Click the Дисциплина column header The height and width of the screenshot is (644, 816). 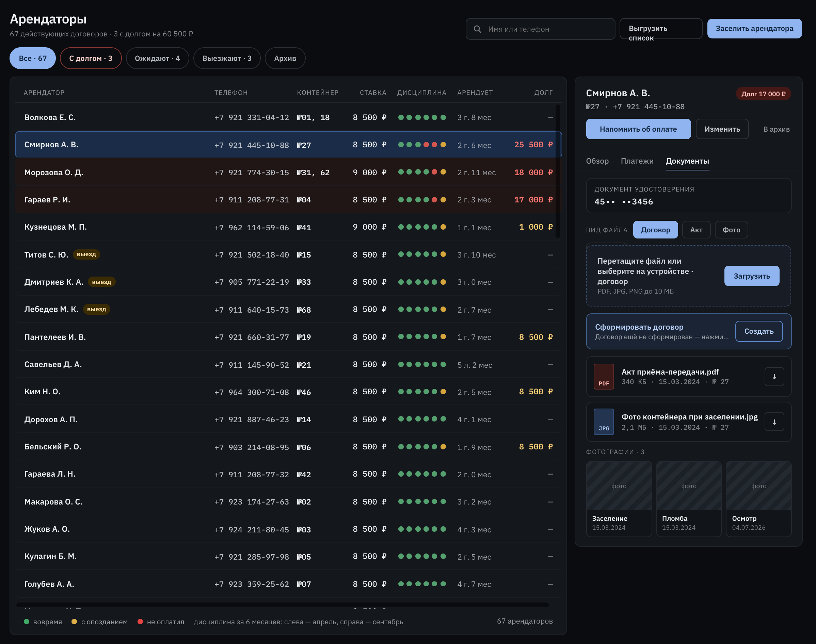tap(421, 93)
